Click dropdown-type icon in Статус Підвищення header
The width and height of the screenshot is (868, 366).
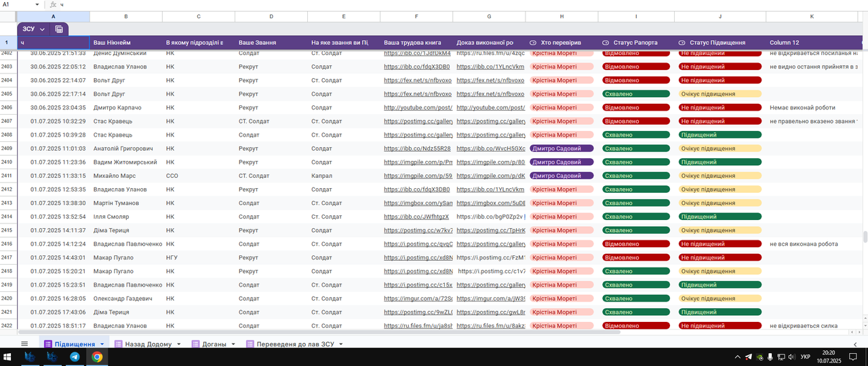(683, 43)
